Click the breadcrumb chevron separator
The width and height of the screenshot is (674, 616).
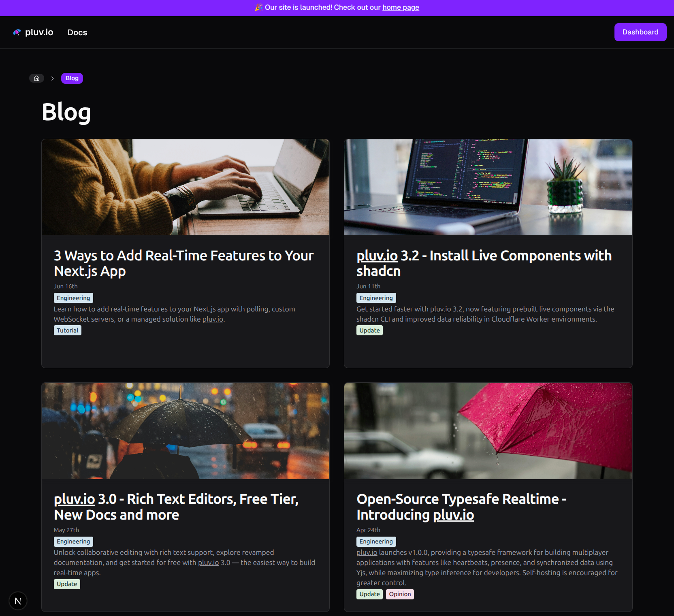52,78
